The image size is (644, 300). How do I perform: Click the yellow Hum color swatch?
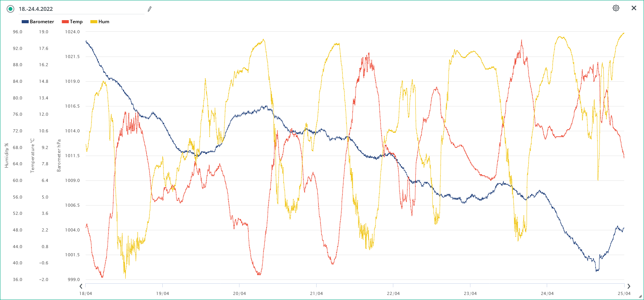[94, 22]
